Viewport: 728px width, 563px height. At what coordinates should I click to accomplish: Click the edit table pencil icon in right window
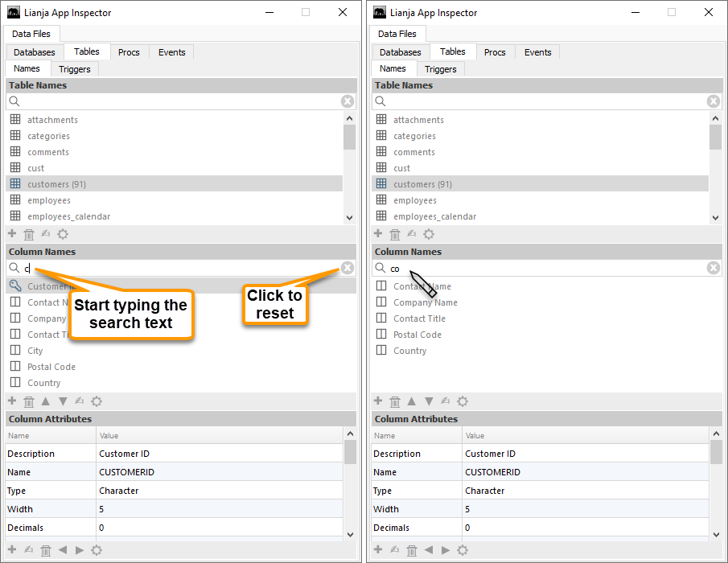(x=412, y=234)
